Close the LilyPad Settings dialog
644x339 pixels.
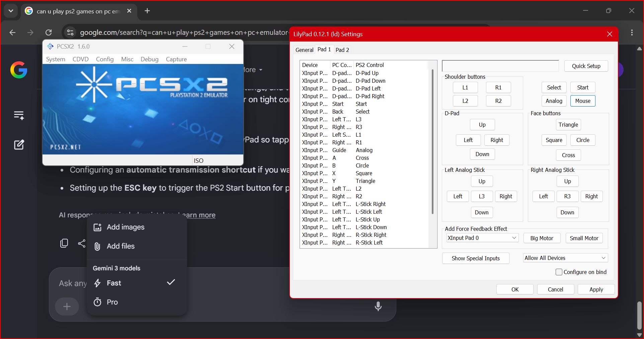(x=610, y=34)
